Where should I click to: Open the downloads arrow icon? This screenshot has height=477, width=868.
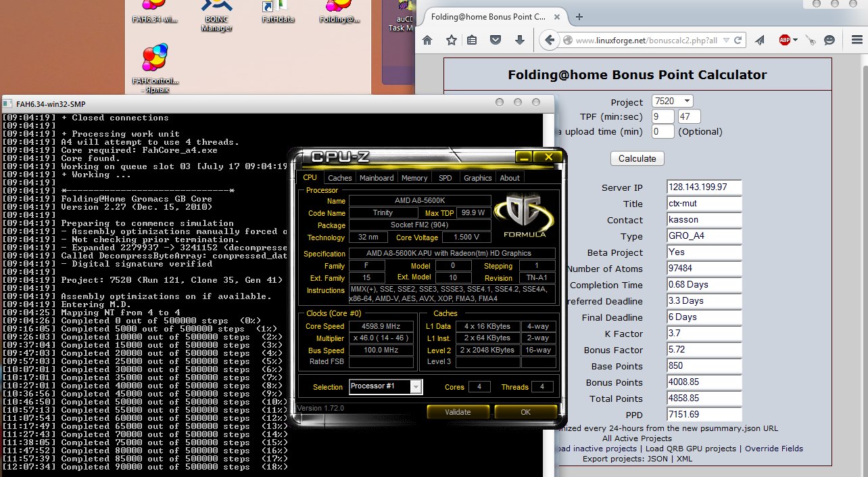(x=519, y=41)
